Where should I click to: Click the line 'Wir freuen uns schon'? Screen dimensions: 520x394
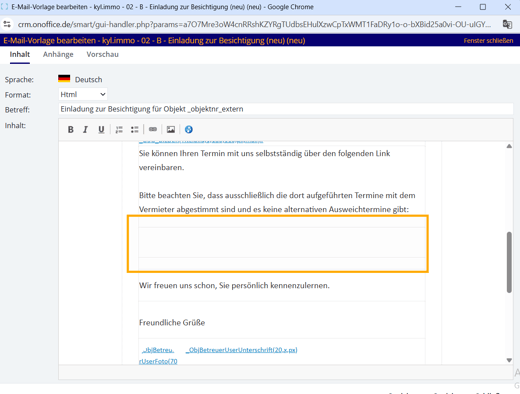[234, 285]
